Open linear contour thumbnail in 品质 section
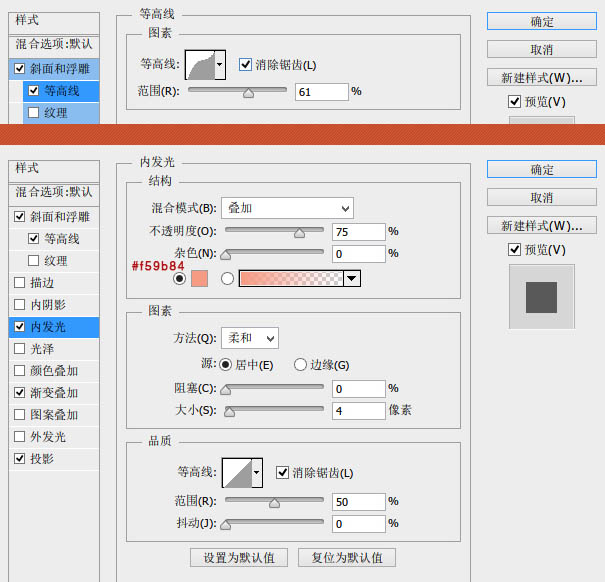The width and height of the screenshot is (605, 582). click(x=237, y=473)
